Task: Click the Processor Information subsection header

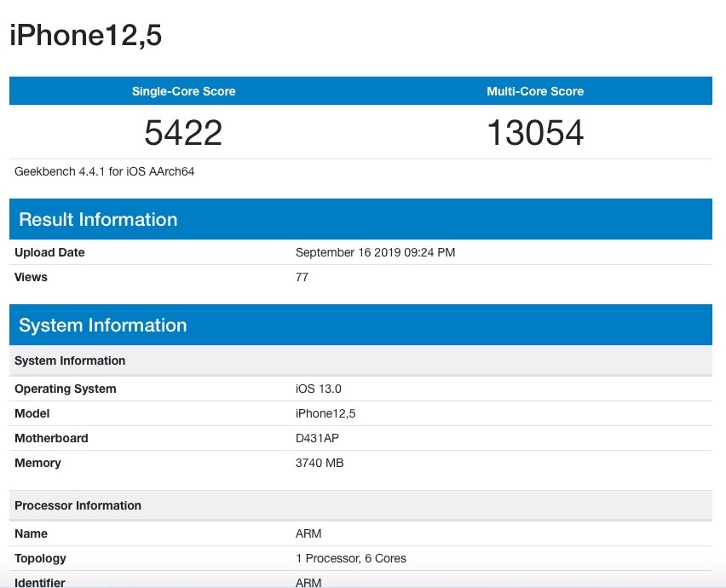Action: [x=78, y=505]
